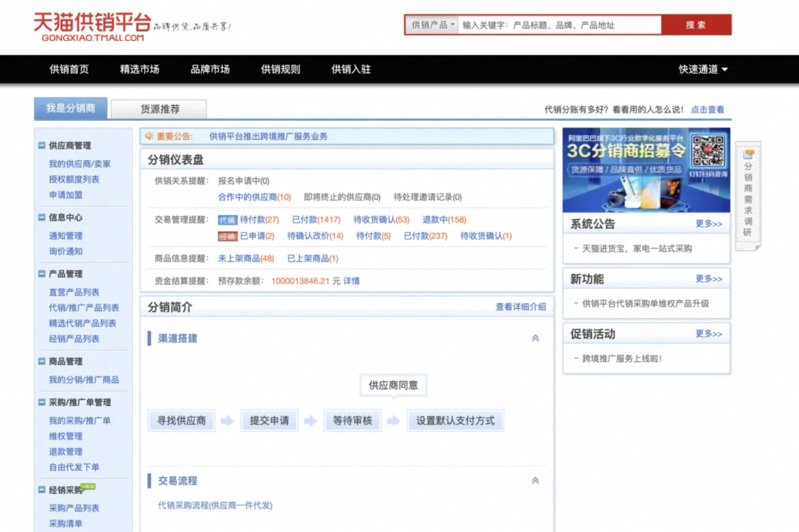Open 申请加盟 in sidebar
The width and height of the screenshot is (799, 532).
(x=66, y=195)
